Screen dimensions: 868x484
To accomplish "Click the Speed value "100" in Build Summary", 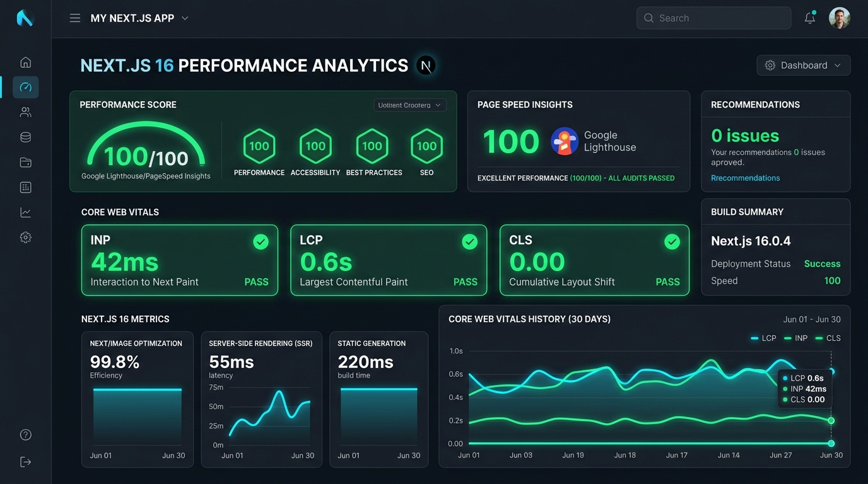I will (x=832, y=281).
